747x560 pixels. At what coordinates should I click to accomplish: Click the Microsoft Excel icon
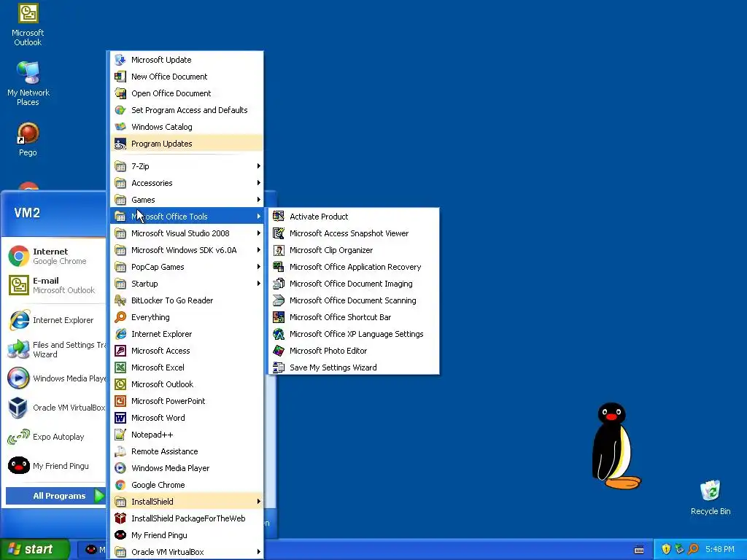(120, 367)
